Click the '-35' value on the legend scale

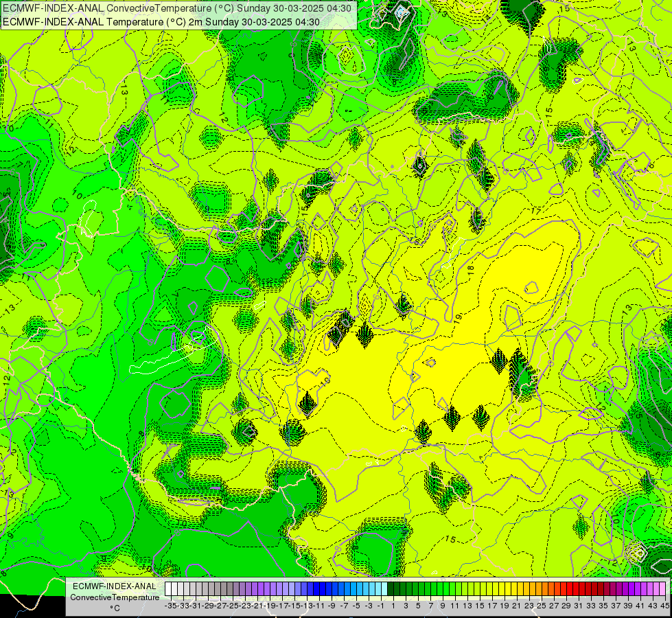click(x=171, y=606)
